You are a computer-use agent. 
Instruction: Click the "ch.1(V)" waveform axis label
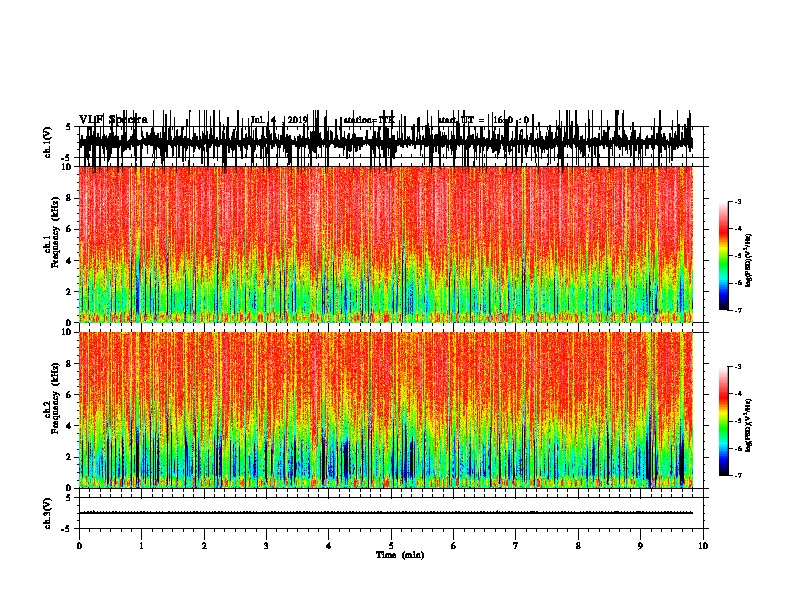[47, 142]
